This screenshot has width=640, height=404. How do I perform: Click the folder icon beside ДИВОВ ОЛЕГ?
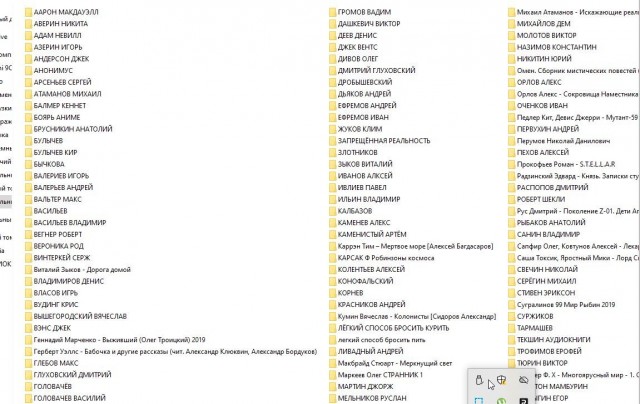click(332, 59)
